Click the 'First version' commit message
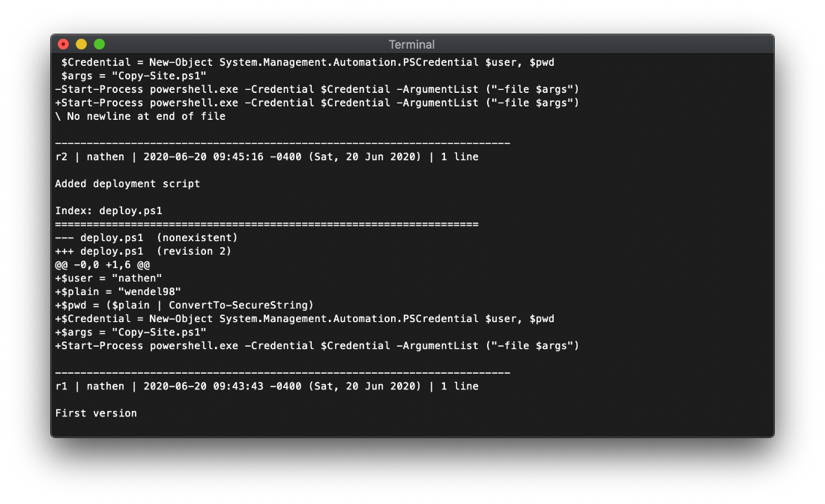Screen dimensions: 825x504 coord(96,413)
